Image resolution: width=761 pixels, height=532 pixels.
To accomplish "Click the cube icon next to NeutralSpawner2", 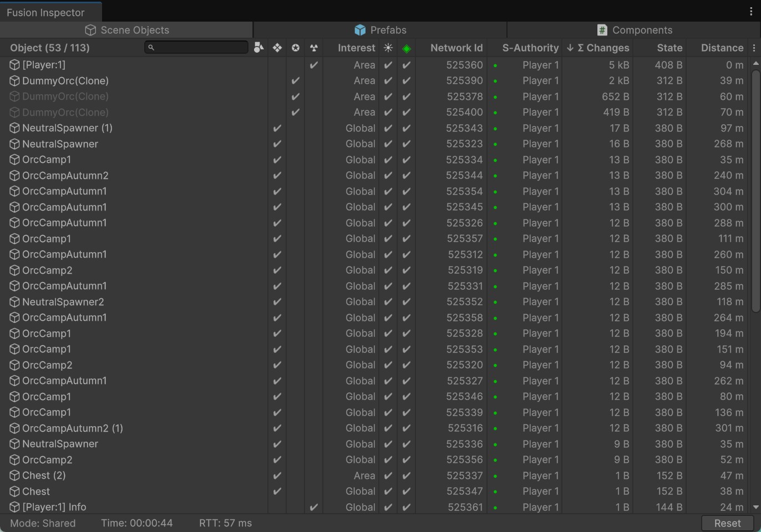I will tap(15, 302).
